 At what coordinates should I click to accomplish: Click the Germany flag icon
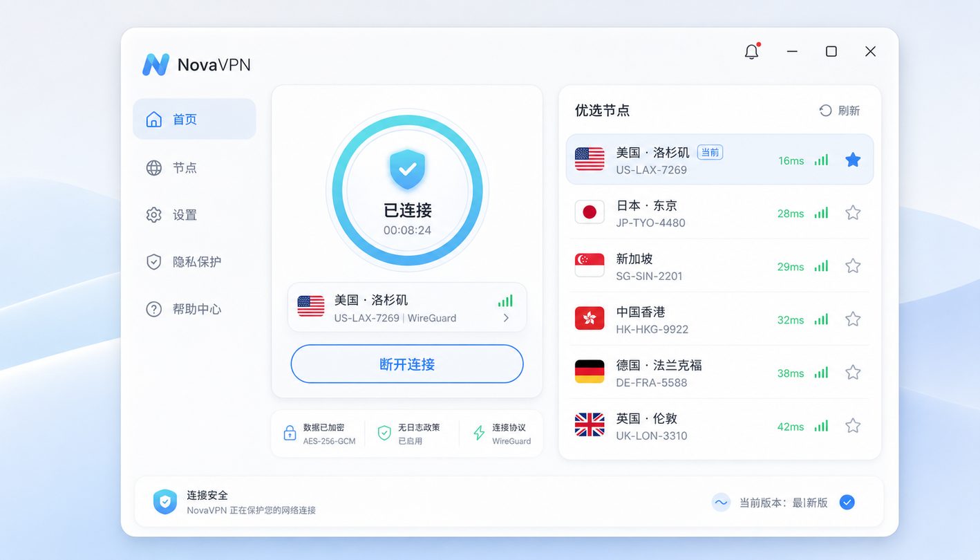(x=590, y=372)
